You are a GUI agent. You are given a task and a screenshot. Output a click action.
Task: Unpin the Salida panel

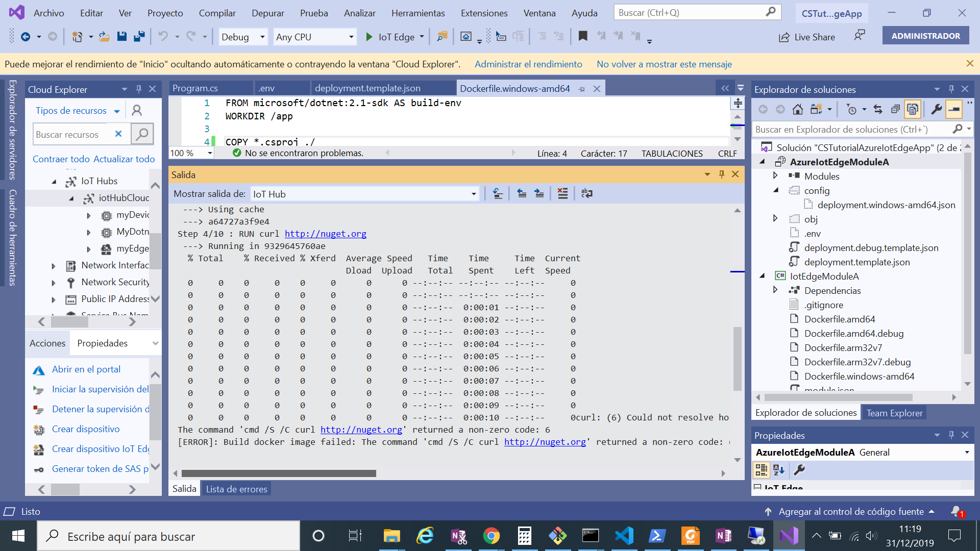tap(721, 174)
